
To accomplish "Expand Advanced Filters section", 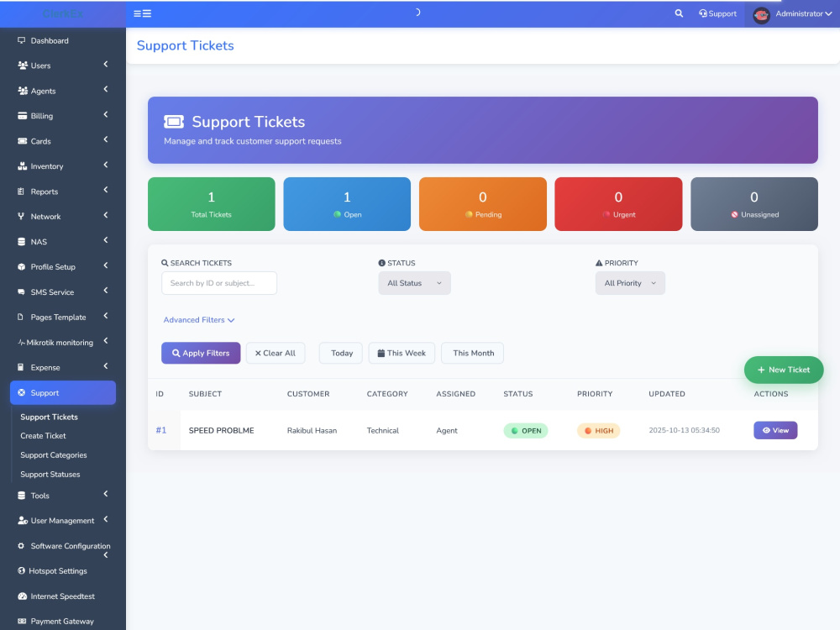I will [199, 320].
